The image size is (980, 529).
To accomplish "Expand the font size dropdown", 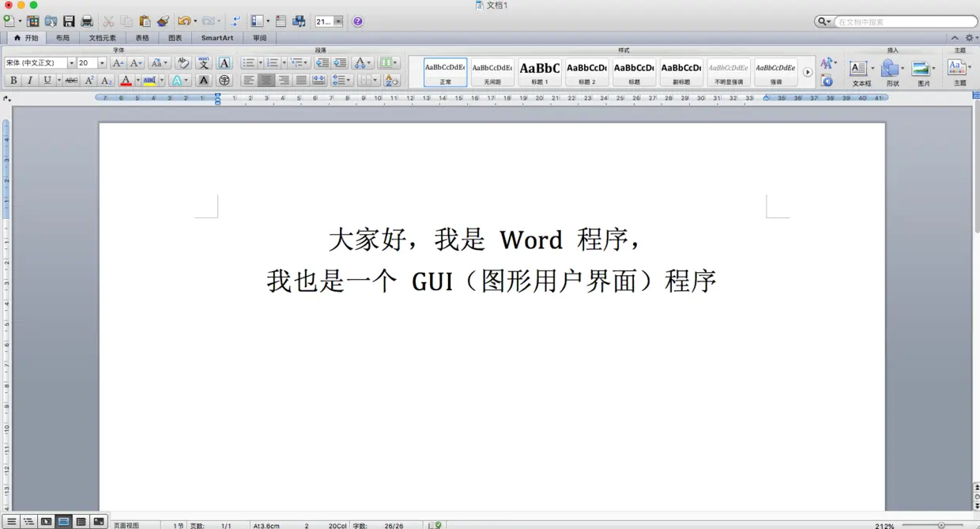I will point(102,62).
